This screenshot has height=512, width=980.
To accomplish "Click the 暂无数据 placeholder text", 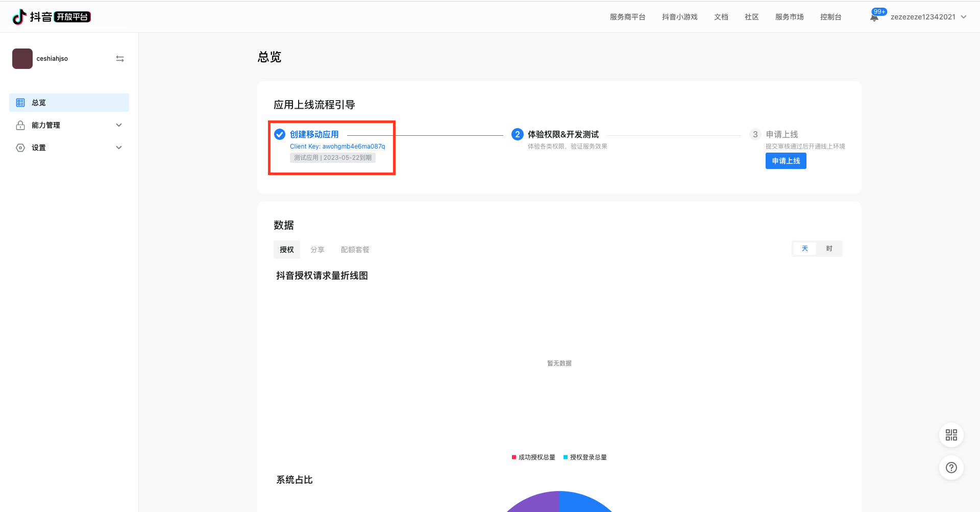I will 559,363.
